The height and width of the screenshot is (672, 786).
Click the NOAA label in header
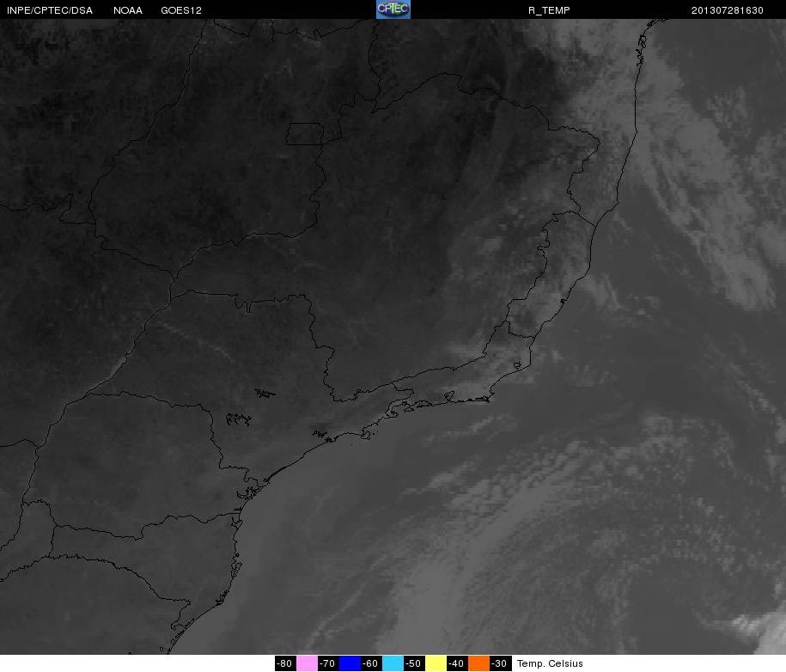128,10
